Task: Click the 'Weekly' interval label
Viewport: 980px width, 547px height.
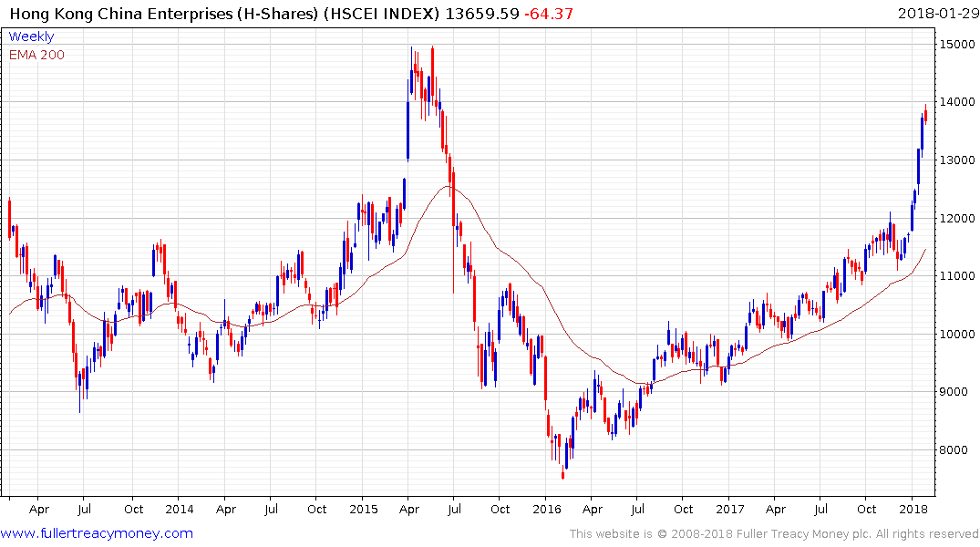Action: pos(31,36)
